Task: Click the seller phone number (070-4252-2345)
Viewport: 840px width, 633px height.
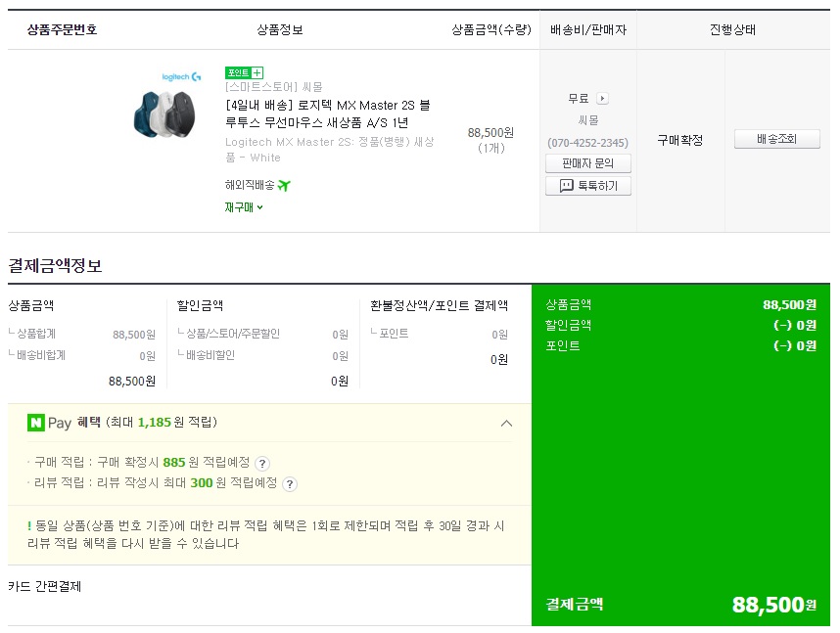Action: [x=587, y=143]
